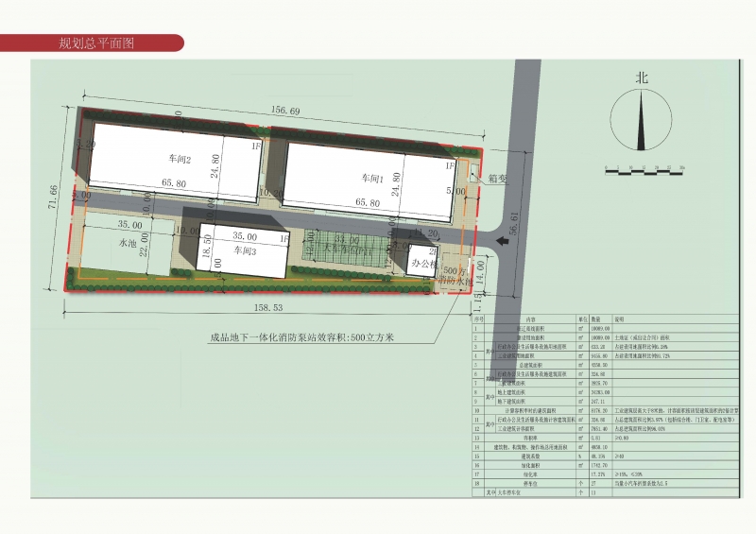Select the 车间3 workshop building
This screenshot has height=534, width=756.
click(x=247, y=252)
